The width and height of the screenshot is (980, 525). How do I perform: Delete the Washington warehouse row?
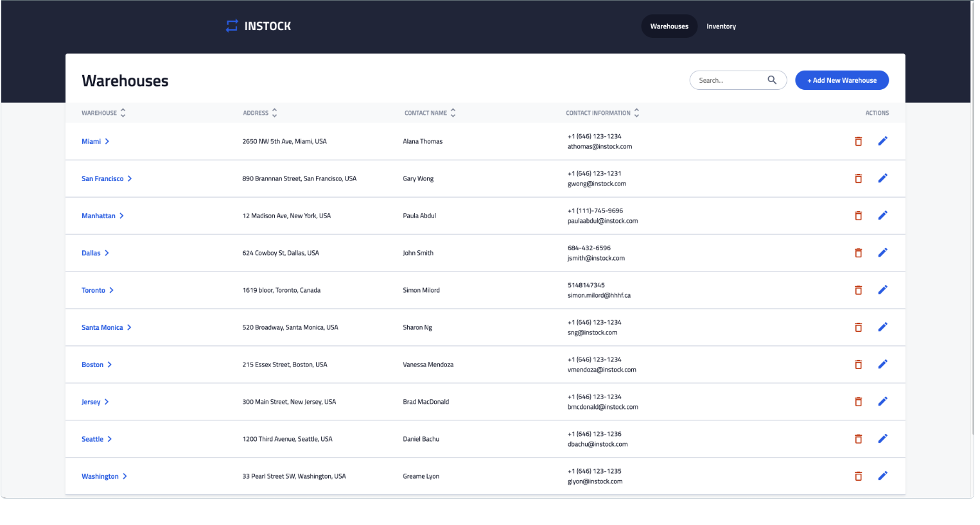(x=859, y=476)
